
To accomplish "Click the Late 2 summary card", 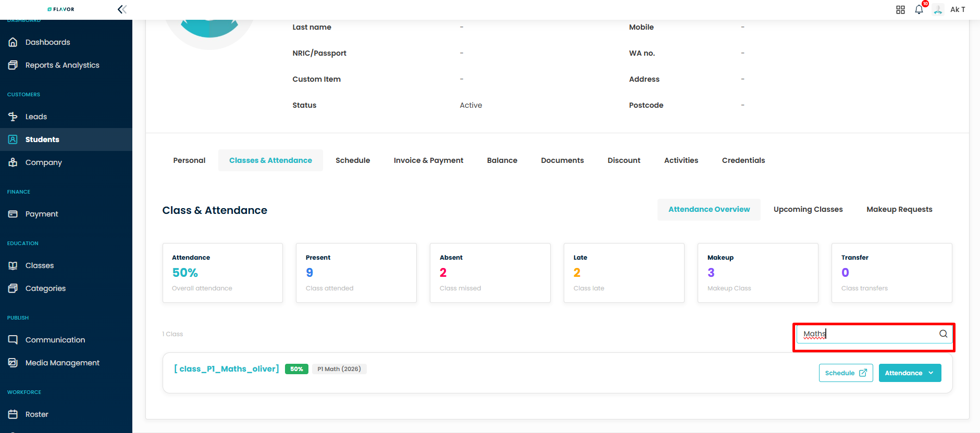I will (624, 273).
